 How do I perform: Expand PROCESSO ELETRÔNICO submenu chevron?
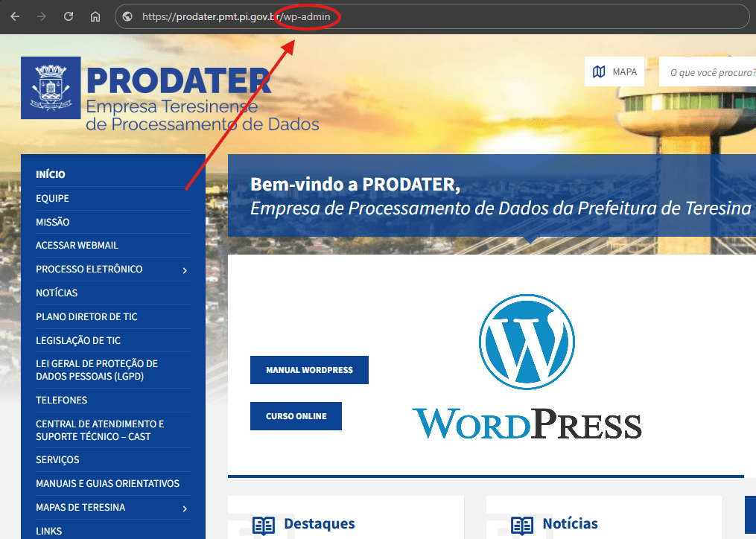pos(185,270)
